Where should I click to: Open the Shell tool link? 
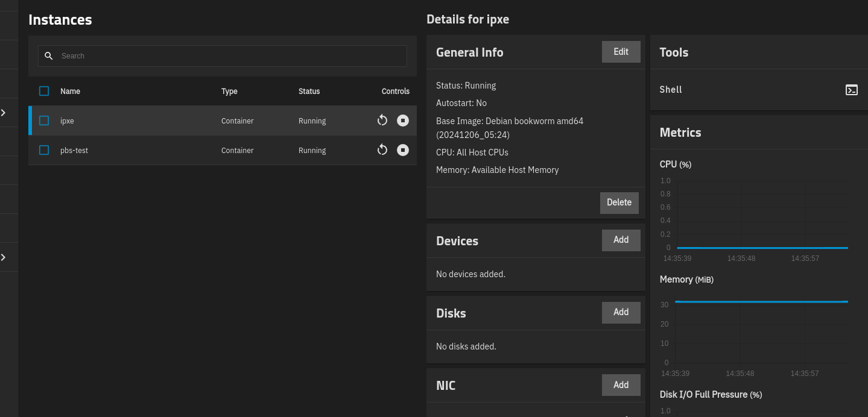pos(671,90)
